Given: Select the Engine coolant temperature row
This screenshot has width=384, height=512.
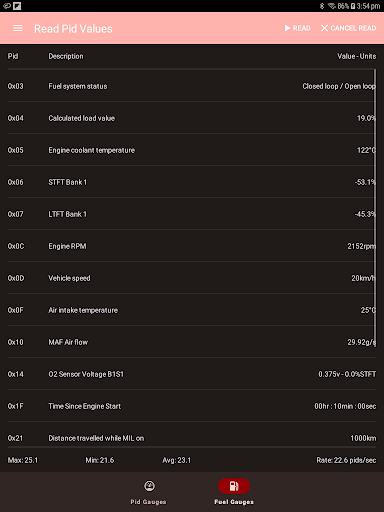Looking at the screenshot, I should [192, 150].
